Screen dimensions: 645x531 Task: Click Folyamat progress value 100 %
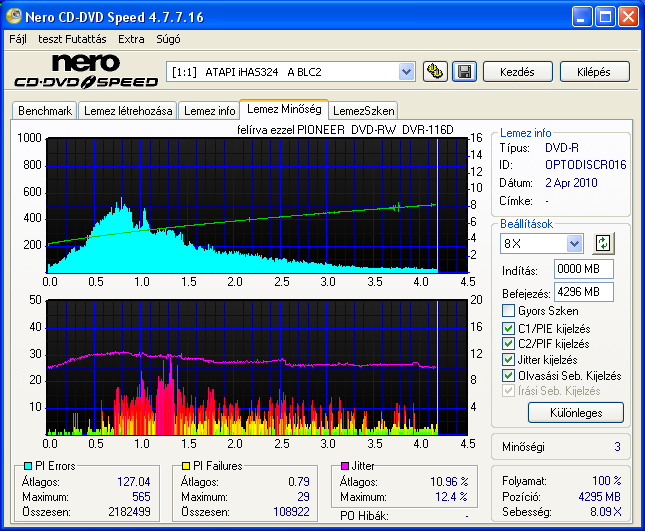click(x=606, y=481)
